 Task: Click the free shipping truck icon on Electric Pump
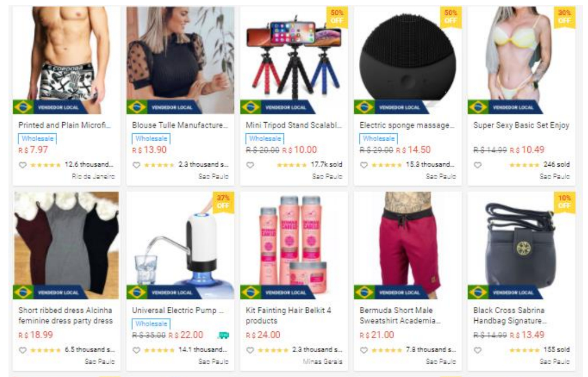tap(223, 335)
